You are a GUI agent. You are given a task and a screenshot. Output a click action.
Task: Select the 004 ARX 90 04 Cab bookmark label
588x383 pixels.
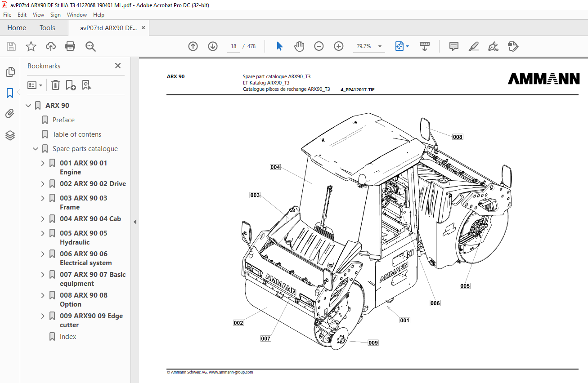[x=90, y=219]
